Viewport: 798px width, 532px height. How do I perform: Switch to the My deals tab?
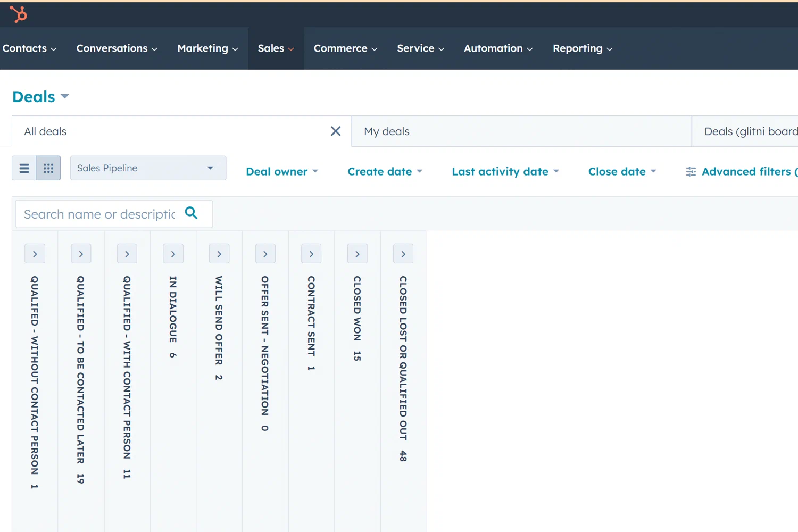coord(387,131)
